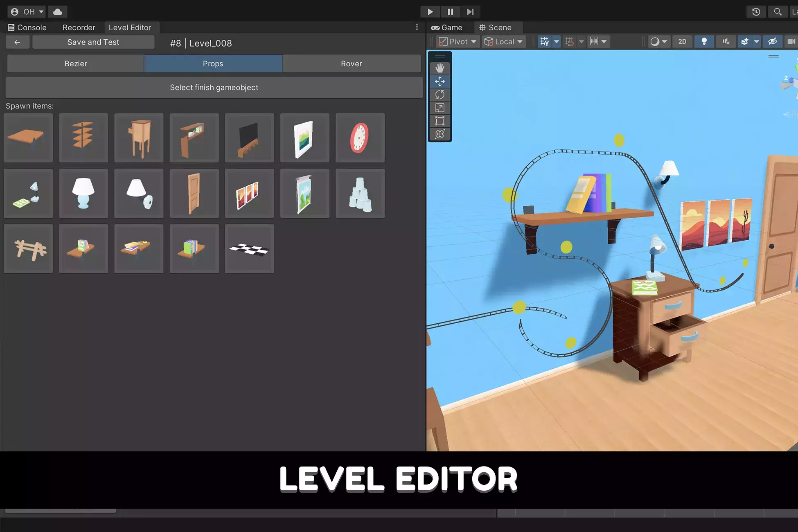Image resolution: width=798 pixels, height=532 pixels.
Task: Click Save and Test button
Action: point(93,42)
